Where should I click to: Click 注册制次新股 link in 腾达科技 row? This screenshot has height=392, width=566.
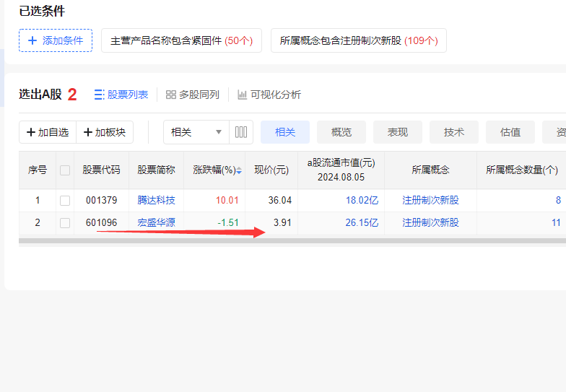430,201
